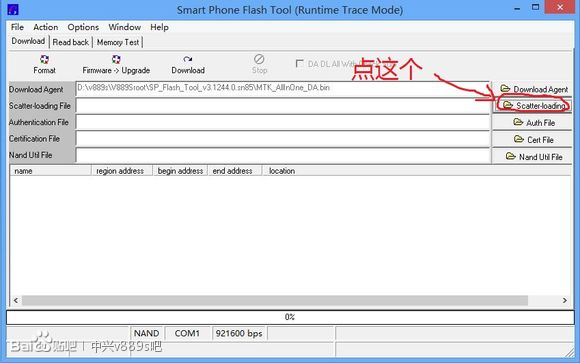Click the Scatter-loading File input field
The width and height of the screenshot is (580, 363).
(283, 106)
